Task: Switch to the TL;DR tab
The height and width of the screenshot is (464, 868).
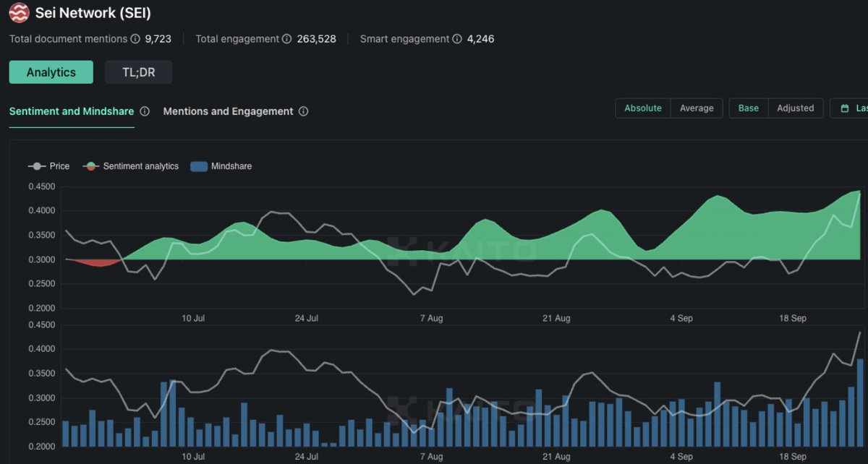Action: [x=138, y=72]
